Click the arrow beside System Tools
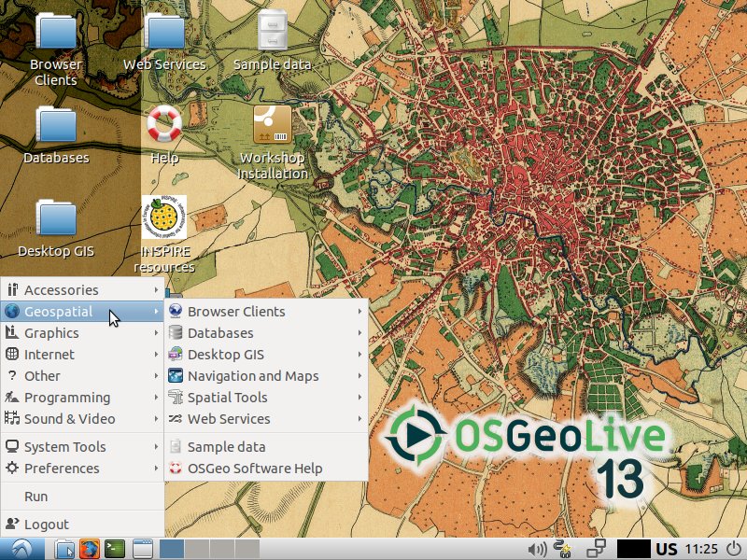The image size is (747, 560). coord(156,446)
